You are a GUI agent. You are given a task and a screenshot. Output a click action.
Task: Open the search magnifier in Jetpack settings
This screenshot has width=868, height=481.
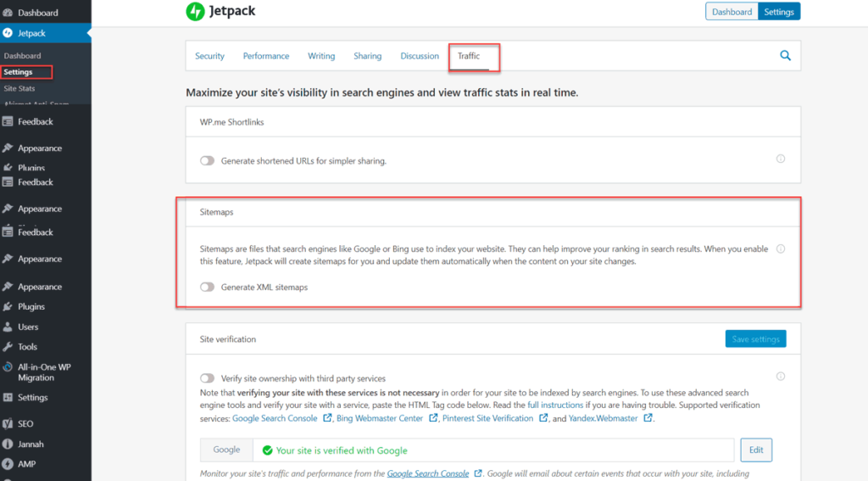pos(785,55)
